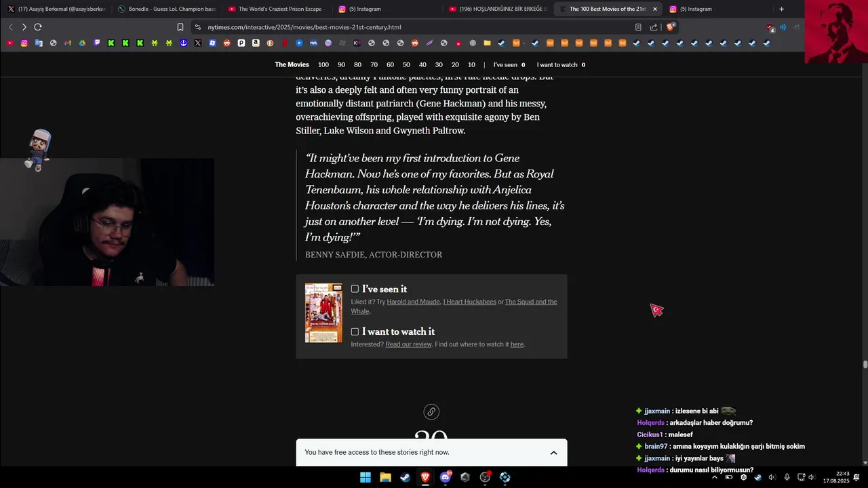Image resolution: width=868 pixels, height=488 pixels.
Task: Open a new browser tab
Action: tap(781, 9)
